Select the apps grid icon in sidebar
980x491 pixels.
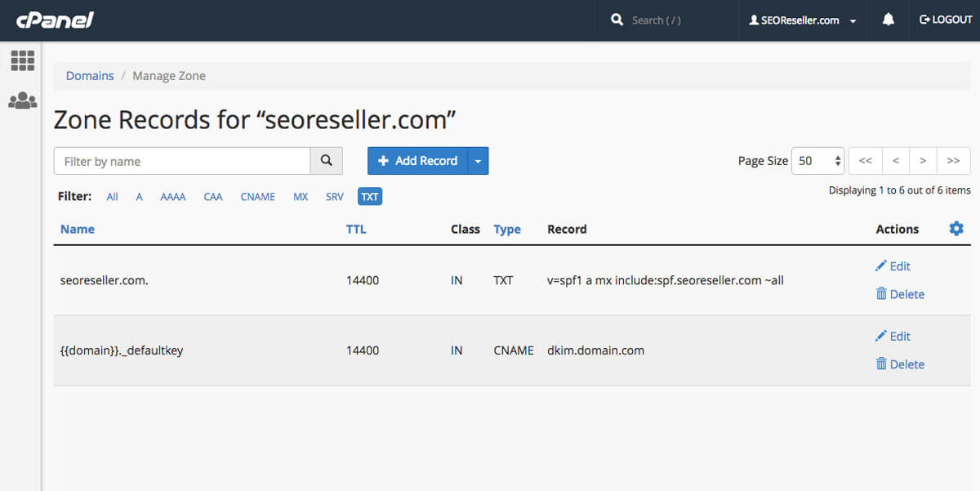point(22,60)
